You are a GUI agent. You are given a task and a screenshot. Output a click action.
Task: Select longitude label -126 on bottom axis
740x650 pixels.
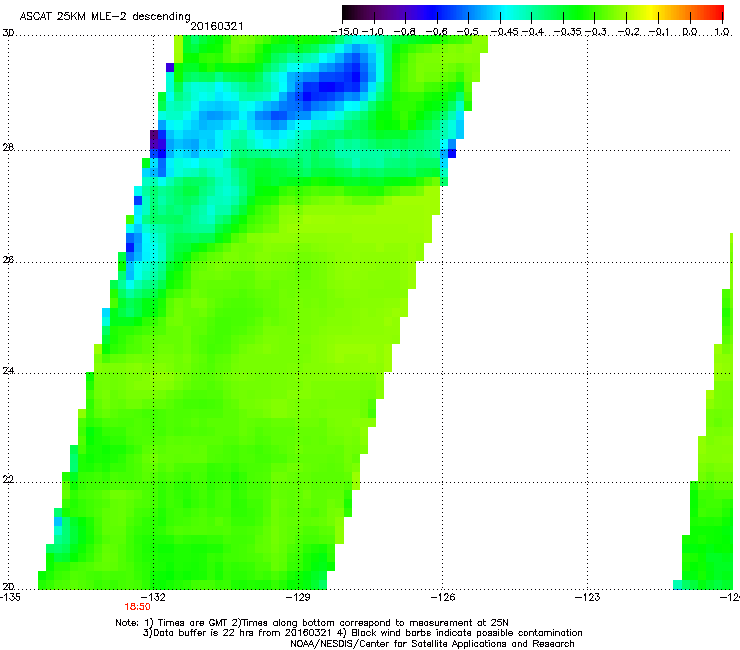[x=443, y=597]
